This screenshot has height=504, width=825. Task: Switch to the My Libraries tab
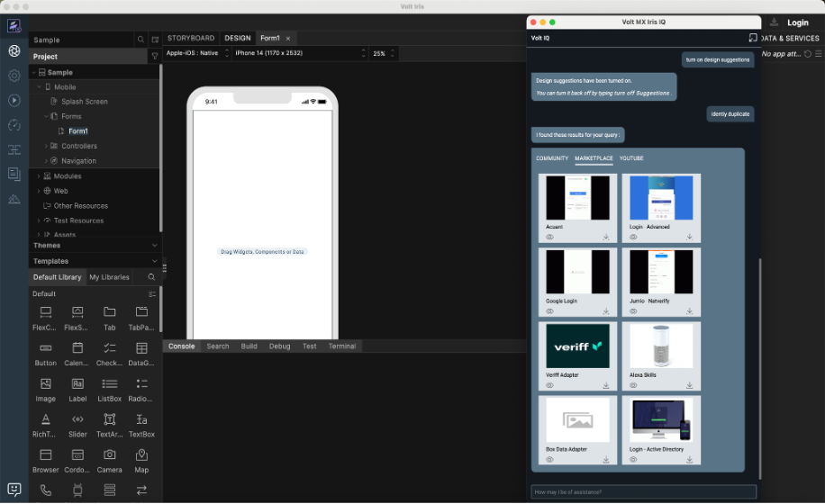point(109,277)
